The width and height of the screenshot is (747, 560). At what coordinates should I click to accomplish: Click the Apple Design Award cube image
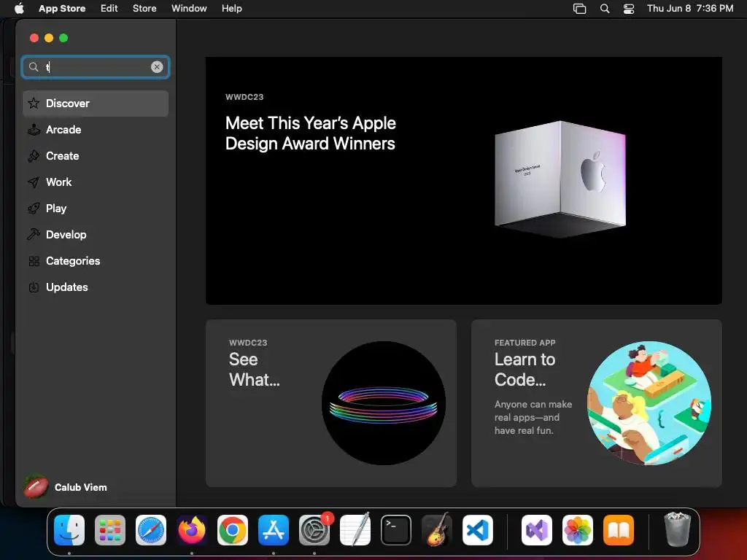(560, 179)
